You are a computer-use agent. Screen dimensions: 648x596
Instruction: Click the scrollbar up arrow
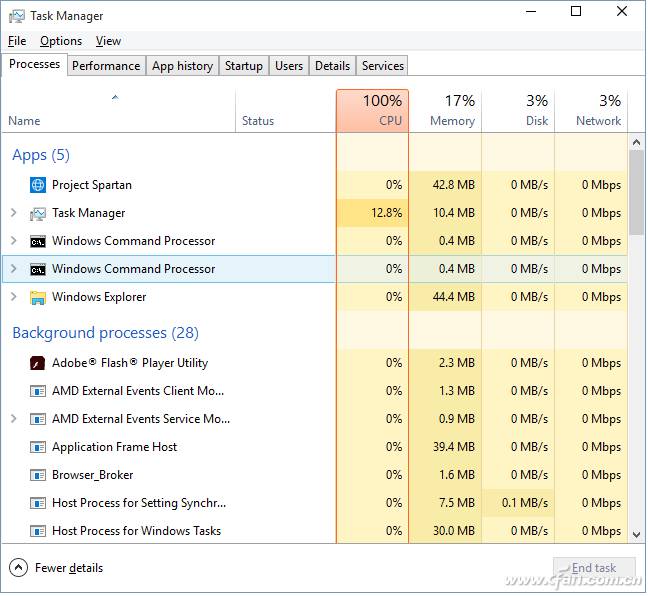point(636,143)
